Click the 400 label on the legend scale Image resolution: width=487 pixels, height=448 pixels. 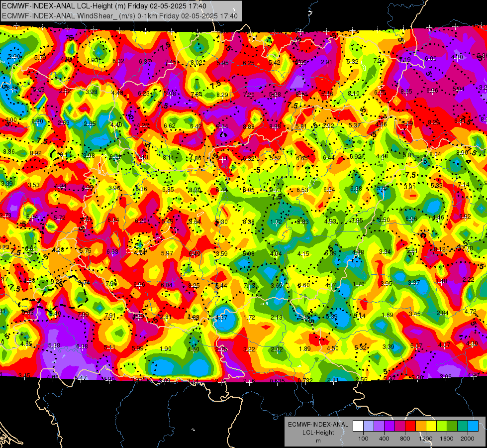pos(384,439)
